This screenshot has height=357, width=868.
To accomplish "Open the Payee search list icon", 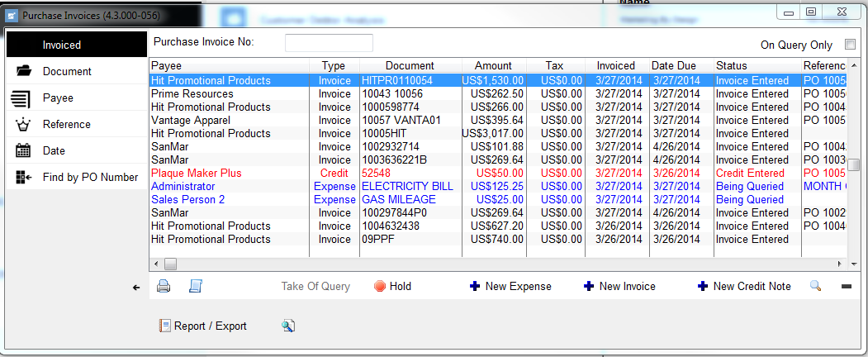I will pyautogui.click(x=21, y=98).
